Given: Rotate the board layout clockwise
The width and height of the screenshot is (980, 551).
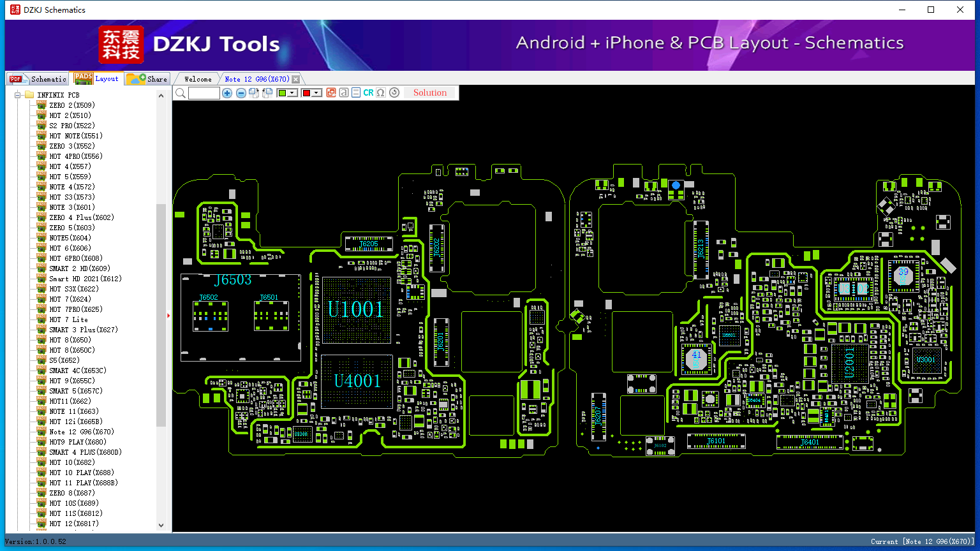Looking at the screenshot, I should pos(254,93).
